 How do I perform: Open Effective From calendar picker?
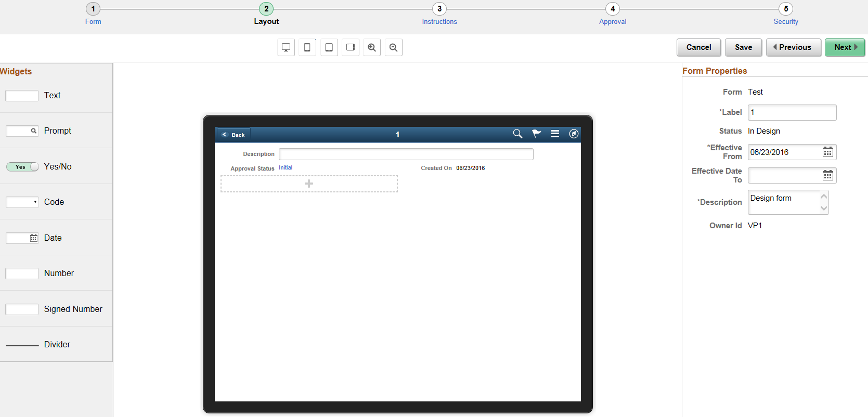[x=828, y=152]
